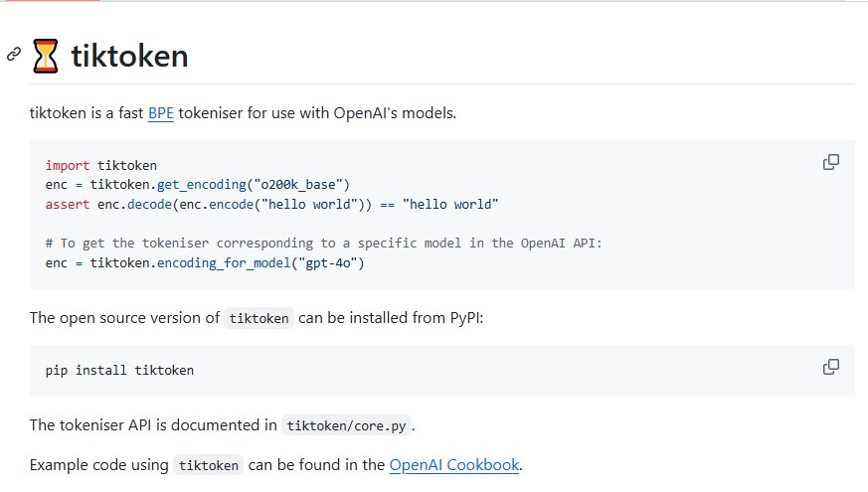Click the pip install tiktoken command text
The image size is (868, 492).
pos(119,371)
